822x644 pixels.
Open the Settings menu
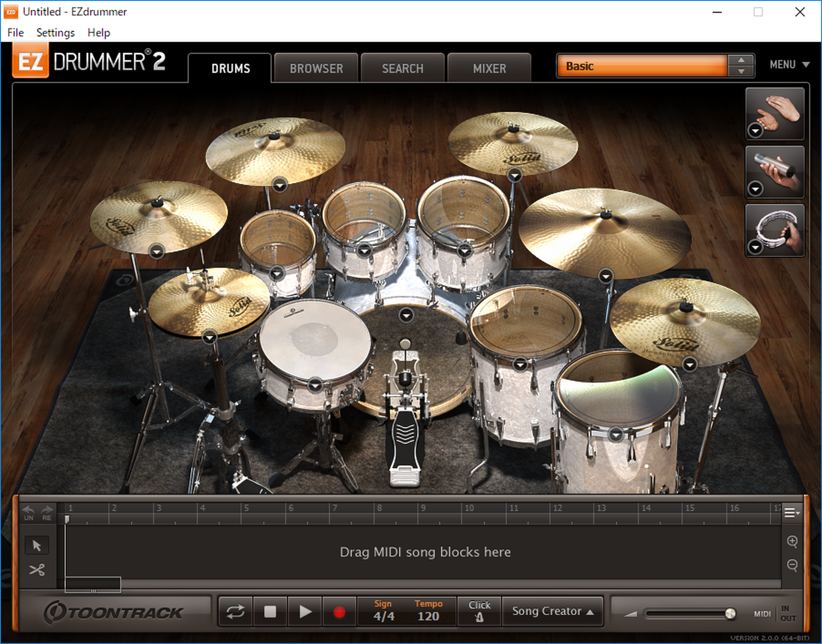coord(55,33)
